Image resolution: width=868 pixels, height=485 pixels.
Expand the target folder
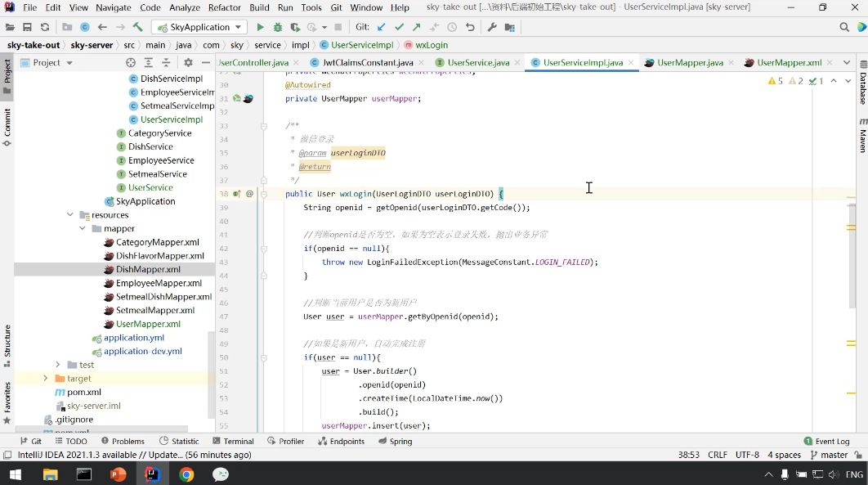(46, 378)
